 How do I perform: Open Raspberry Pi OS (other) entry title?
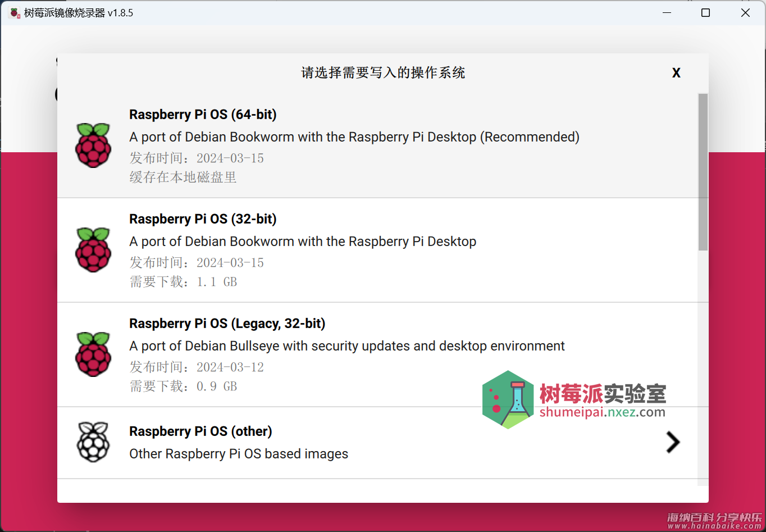pos(200,431)
